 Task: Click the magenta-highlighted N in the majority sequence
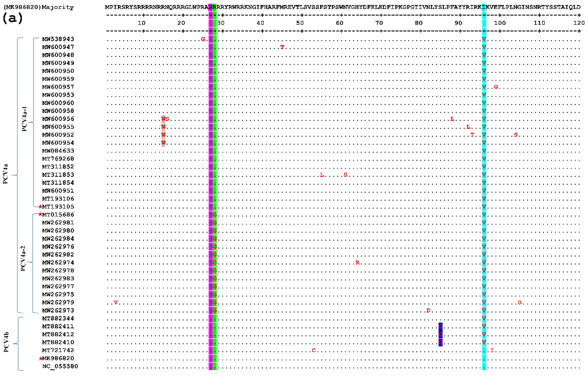click(210, 7)
